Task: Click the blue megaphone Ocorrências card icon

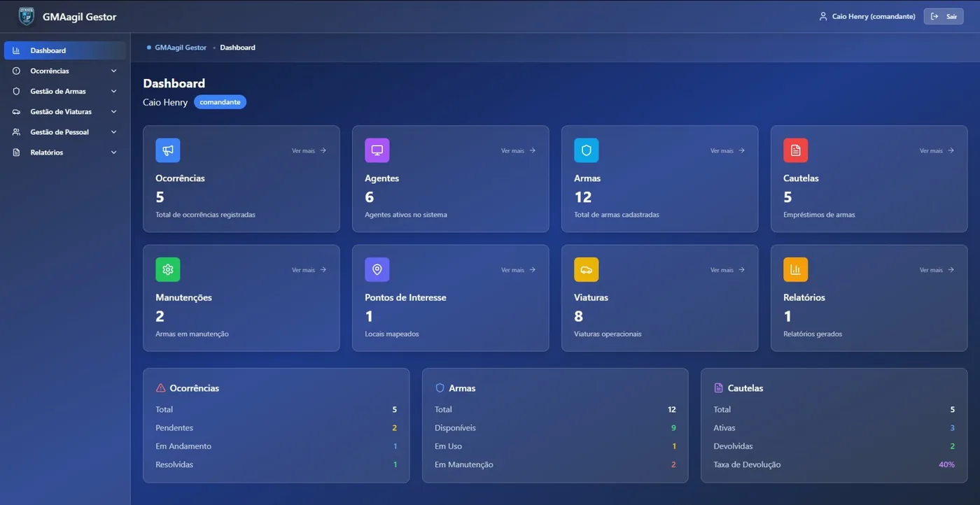Action: pyautogui.click(x=168, y=150)
